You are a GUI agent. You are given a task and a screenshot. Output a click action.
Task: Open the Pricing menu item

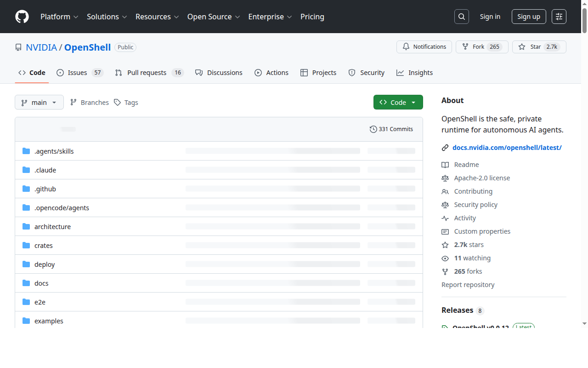point(312,17)
